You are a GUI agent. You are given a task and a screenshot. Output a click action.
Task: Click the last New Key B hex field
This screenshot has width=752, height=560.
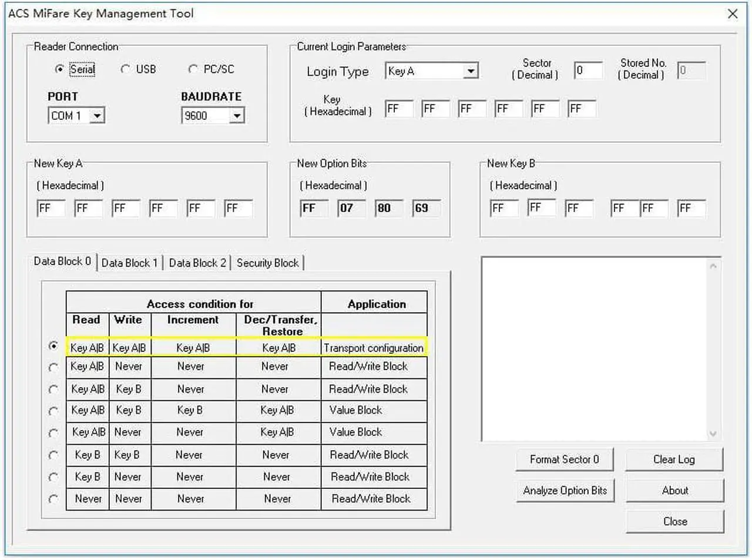[691, 208]
